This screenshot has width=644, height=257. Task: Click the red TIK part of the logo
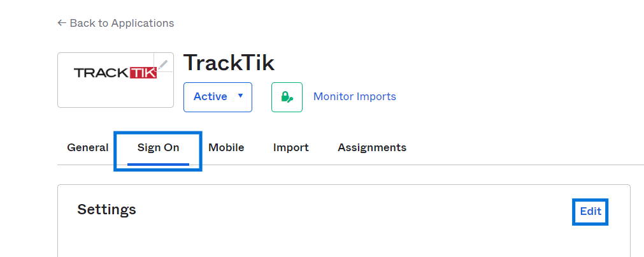[143, 73]
